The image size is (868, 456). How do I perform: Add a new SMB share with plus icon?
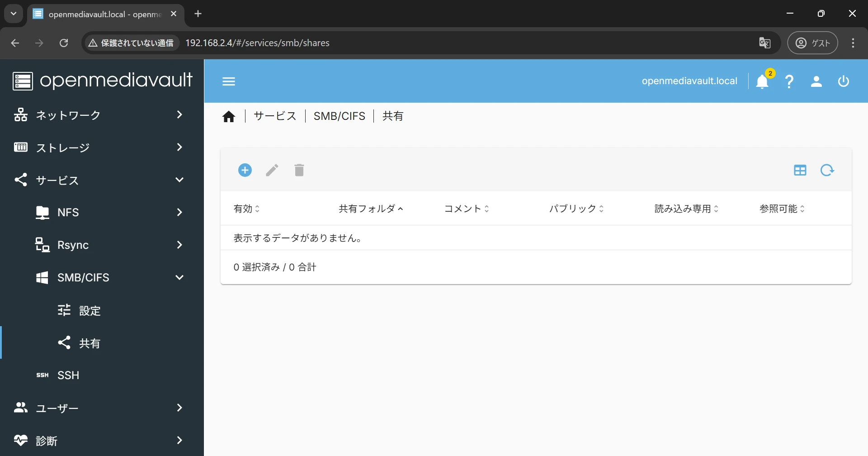[245, 170]
